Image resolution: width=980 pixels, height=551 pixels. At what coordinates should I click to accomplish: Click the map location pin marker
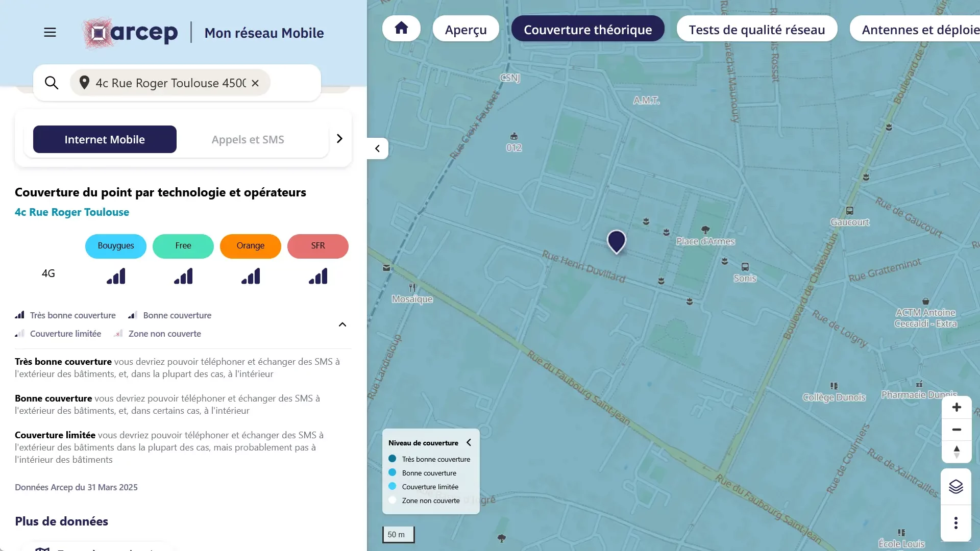tap(617, 241)
